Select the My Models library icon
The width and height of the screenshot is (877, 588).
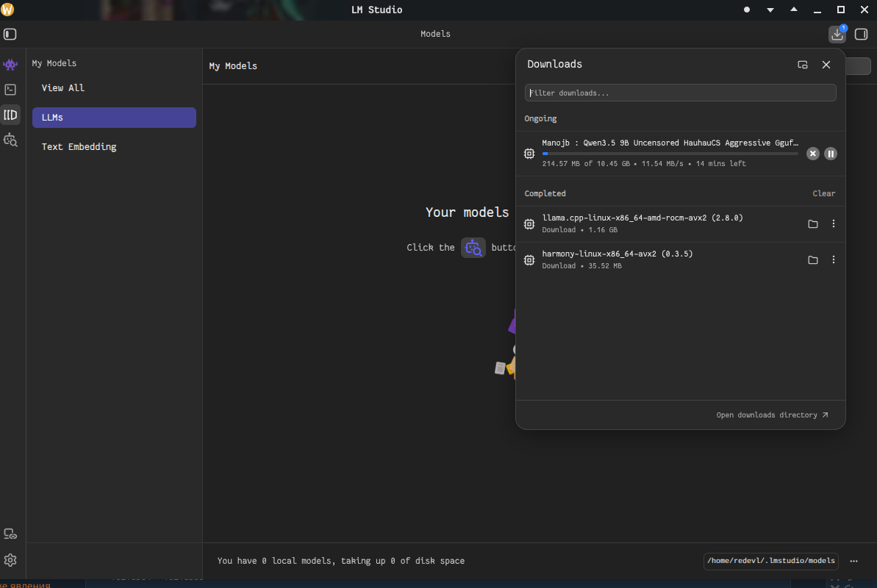click(x=10, y=115)
